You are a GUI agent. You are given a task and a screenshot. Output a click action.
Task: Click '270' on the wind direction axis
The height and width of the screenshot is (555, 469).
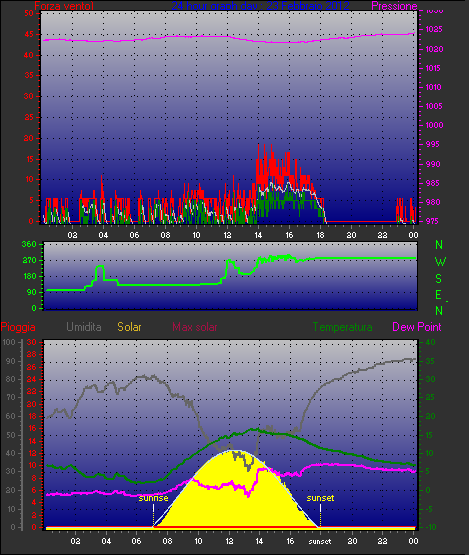(x=29, y=261)
